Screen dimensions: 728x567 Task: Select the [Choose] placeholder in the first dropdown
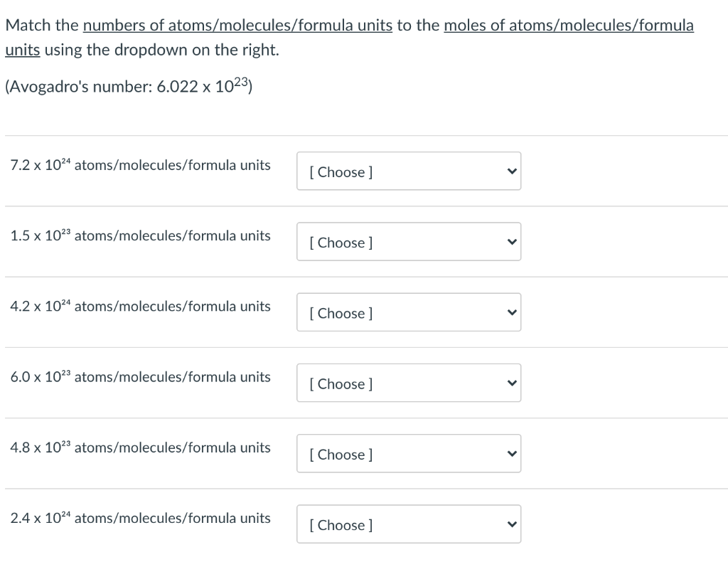tap(340, 171)
